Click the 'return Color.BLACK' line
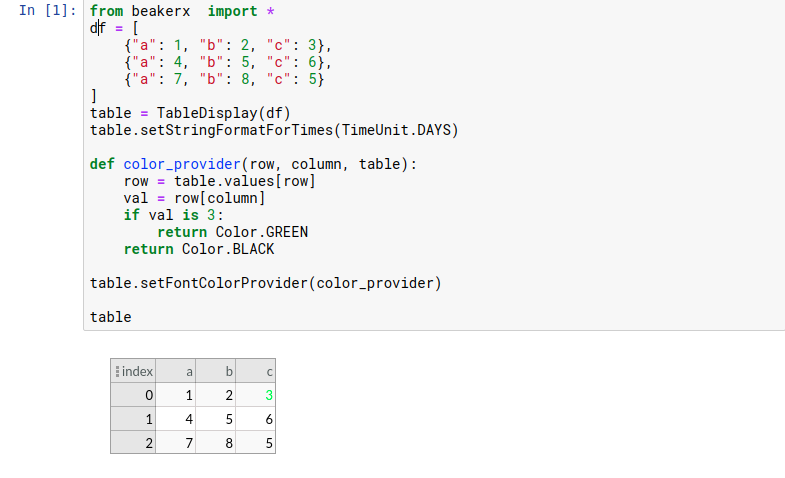The height and width of the screenshot is (478, 785). pos(199,249)
